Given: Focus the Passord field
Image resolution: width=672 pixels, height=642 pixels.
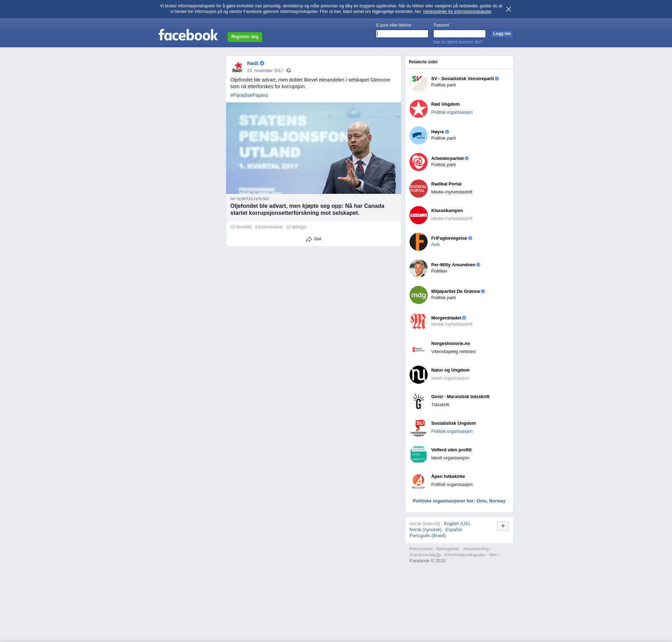Looking at the screenshot, I should [460, 34].
